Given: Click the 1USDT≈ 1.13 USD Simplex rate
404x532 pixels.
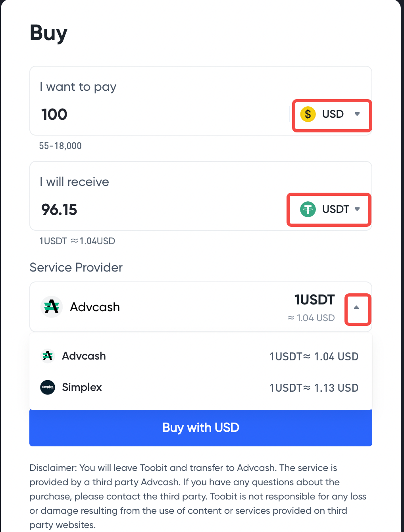Looking at the screenshot, I should 314,388.
